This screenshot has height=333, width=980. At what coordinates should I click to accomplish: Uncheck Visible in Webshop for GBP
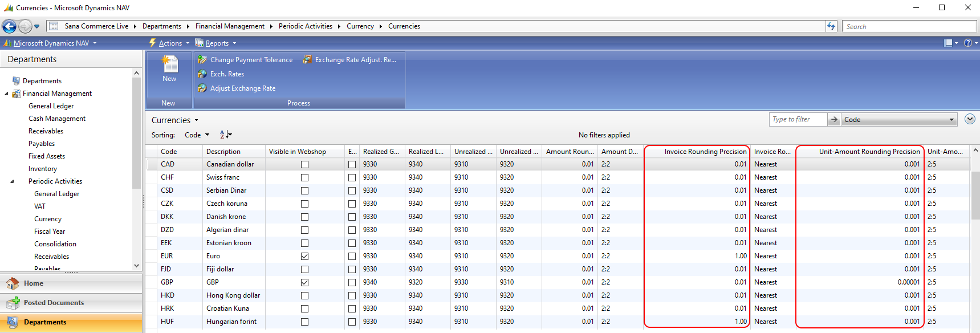(x=304, y=282)
